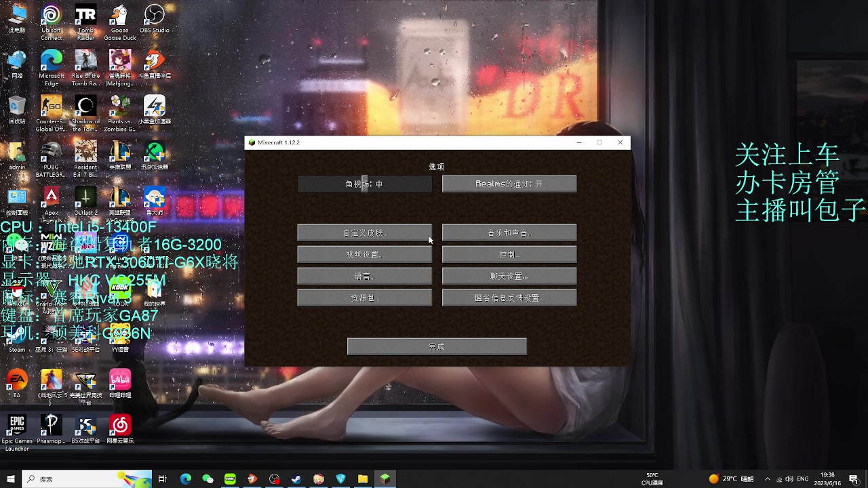
Task: Open the taskbar clock showing 19:38
Action: [827, 479]
